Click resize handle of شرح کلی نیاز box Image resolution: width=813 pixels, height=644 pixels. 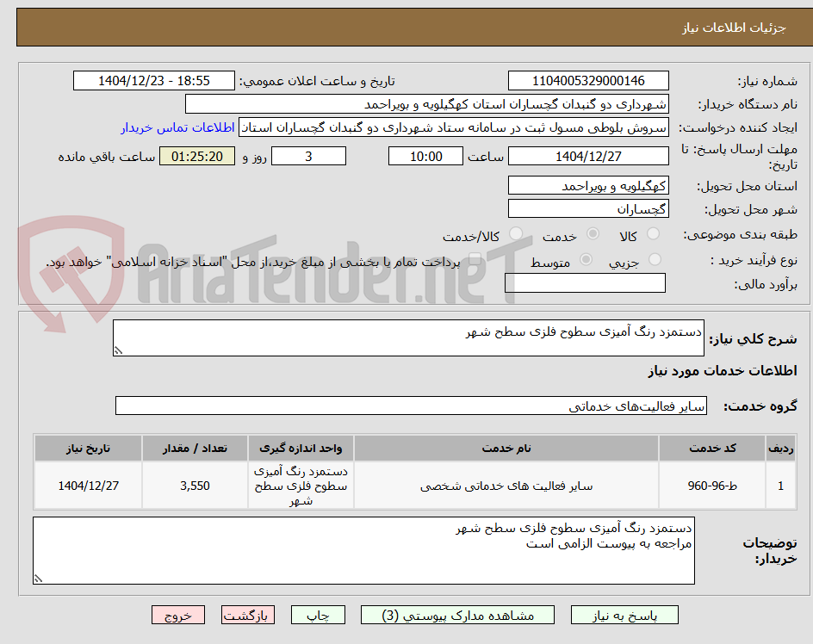point(119,351)
